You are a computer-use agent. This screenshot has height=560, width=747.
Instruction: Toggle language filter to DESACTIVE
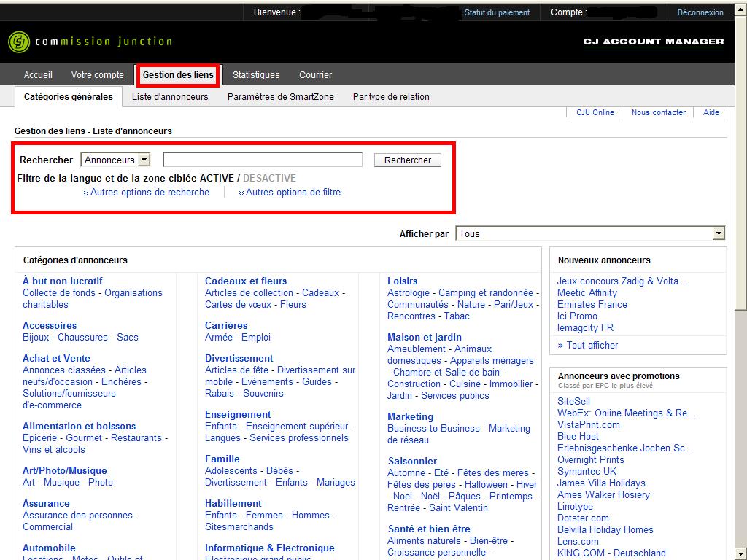269,178
